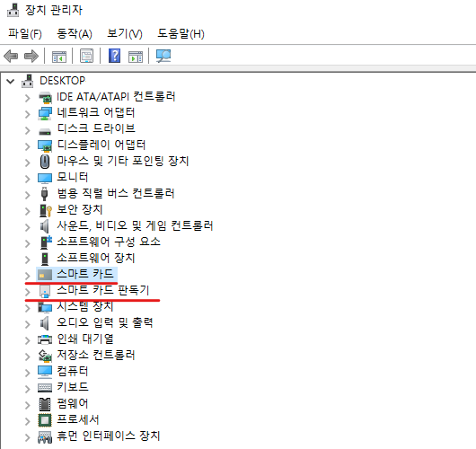Click the Back arrow toolbar icon
Viewport: 476px width, 449px height.
click(11, 57)
